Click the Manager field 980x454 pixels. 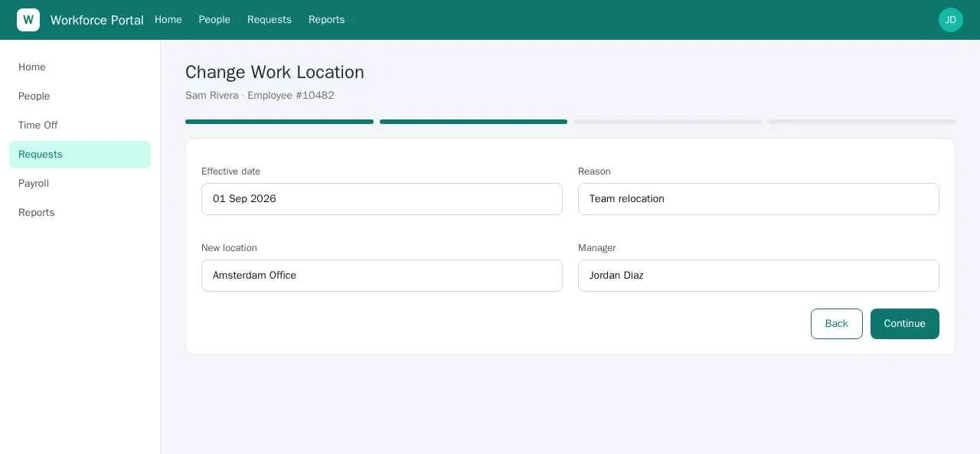759,276
